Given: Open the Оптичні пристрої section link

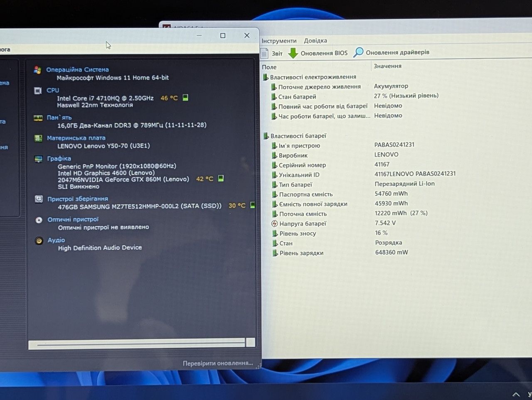Looking at the screenshot, I should coord(73,219).
